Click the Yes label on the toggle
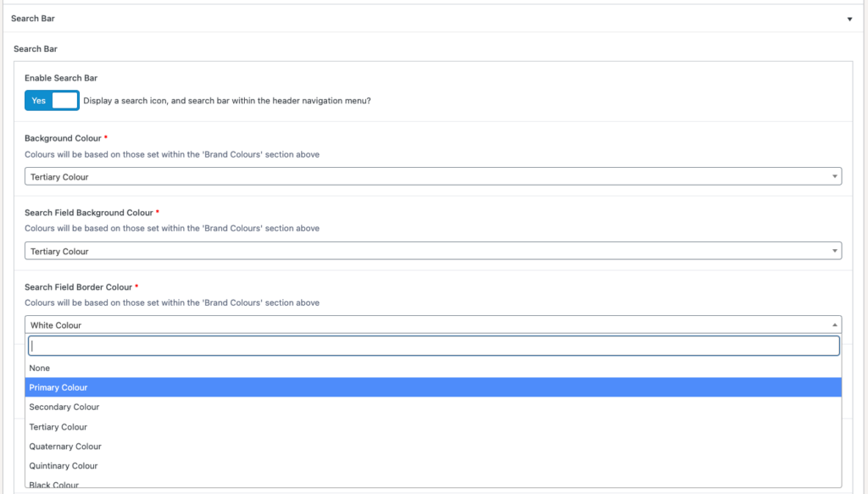 (38, 100)
